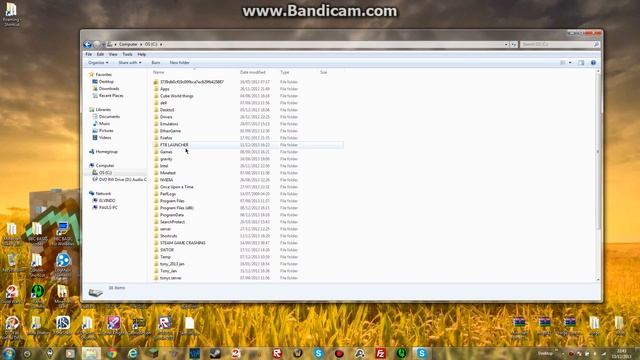Click the Back navigation arrow in Explorer

pos(87,44)
